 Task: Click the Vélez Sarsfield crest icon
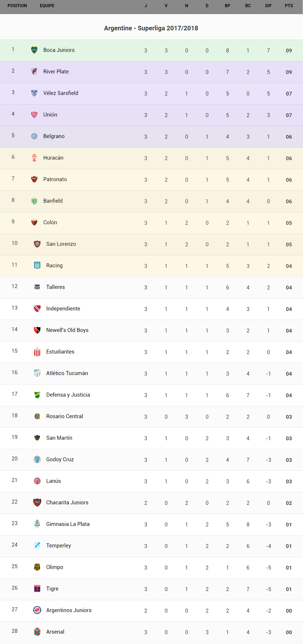34,93
